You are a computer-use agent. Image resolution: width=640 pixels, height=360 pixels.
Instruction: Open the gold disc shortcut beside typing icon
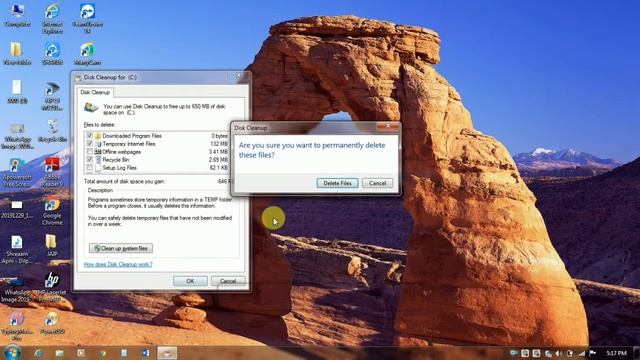coord(52,323)
